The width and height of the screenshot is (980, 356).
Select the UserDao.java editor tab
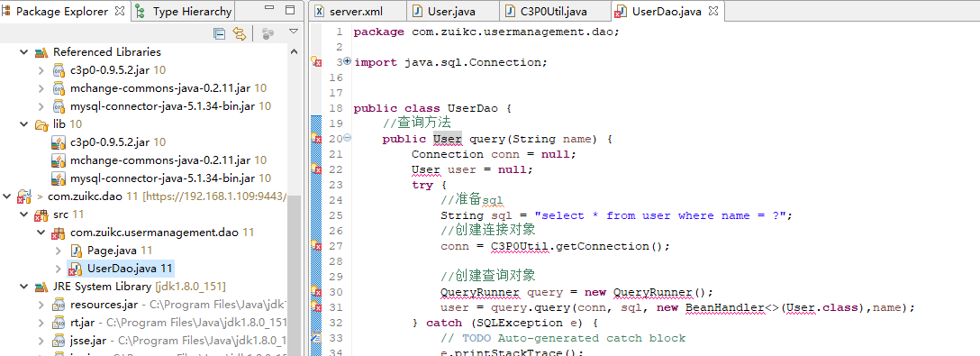click(667, 11)
